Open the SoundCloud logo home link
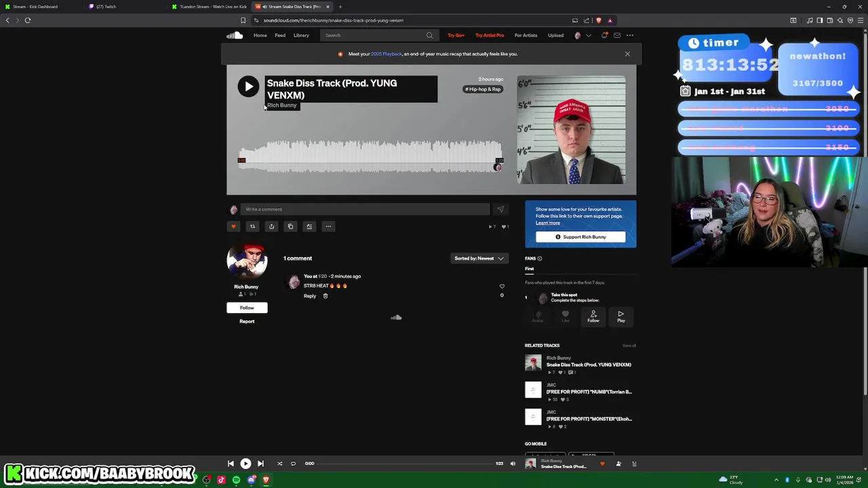This screenshot has height=488, width=868. coord(235,35)
